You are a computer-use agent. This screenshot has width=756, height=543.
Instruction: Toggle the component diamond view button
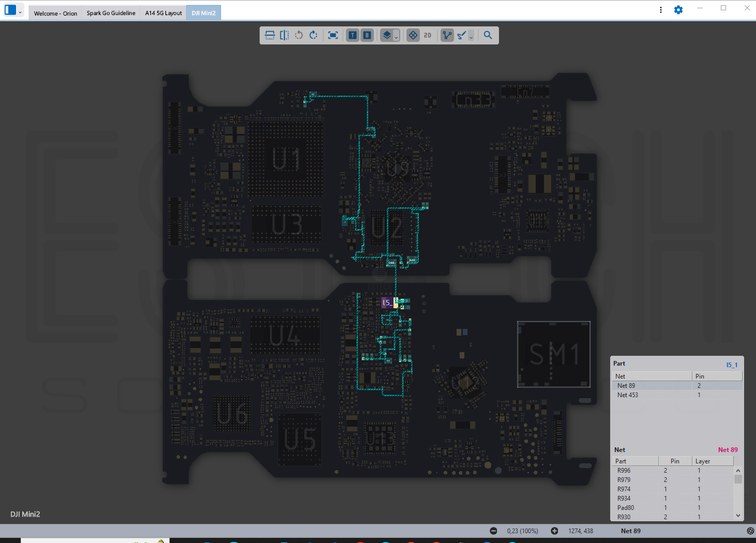(413, 35)
